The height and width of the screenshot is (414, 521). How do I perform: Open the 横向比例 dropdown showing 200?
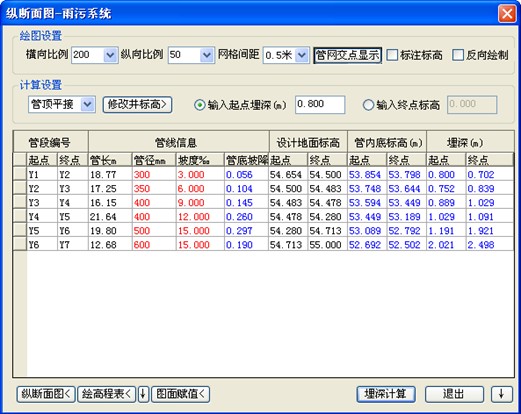click(x=110, y=55)
